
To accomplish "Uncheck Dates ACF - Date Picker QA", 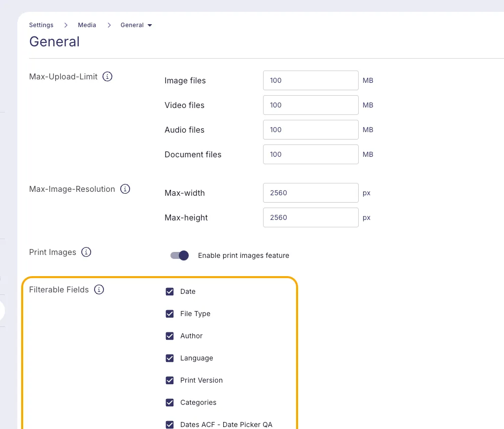I will coord(169,425).
